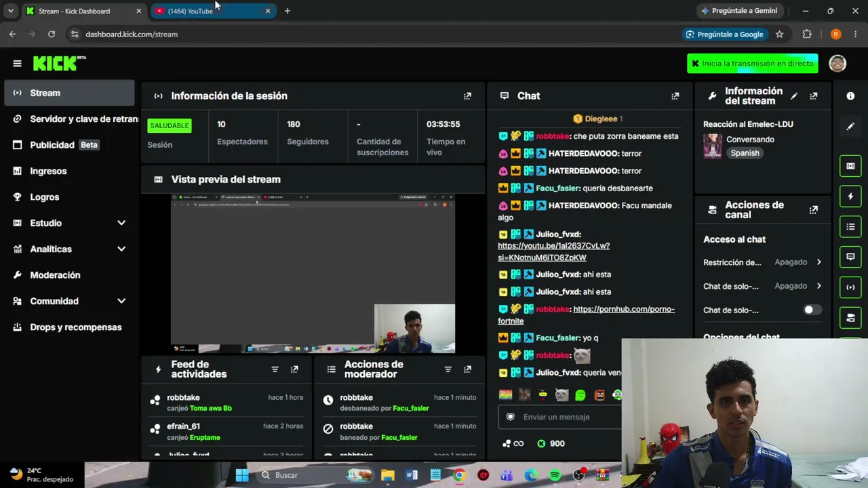
Task: Toggle the session info broadcast icon in the right sidebar
Action: click(850, 287)
